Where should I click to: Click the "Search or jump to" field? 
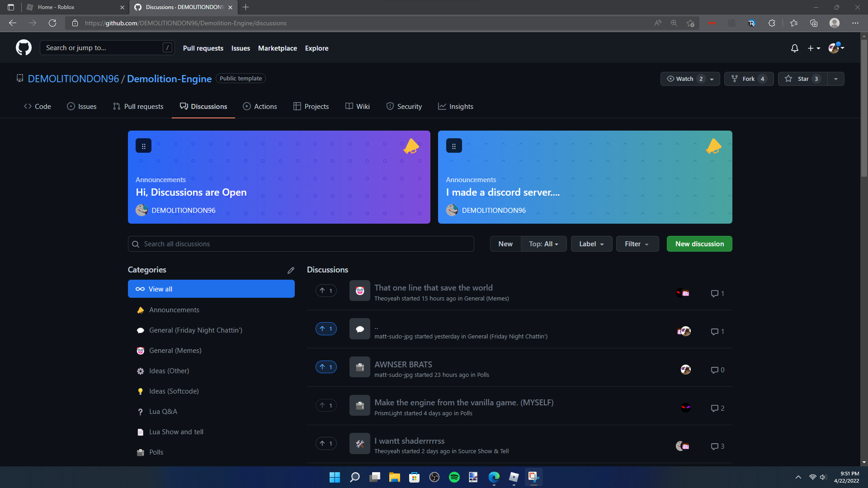107,48
